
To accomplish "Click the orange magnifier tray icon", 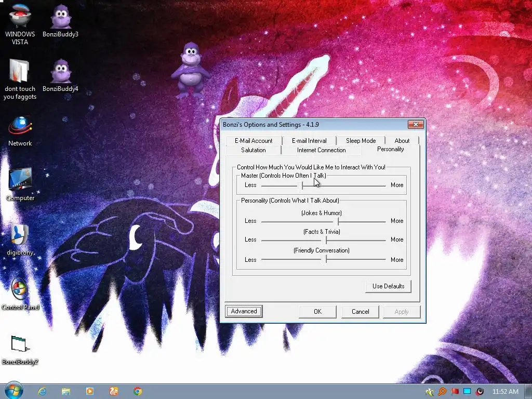I will (442, 392).
